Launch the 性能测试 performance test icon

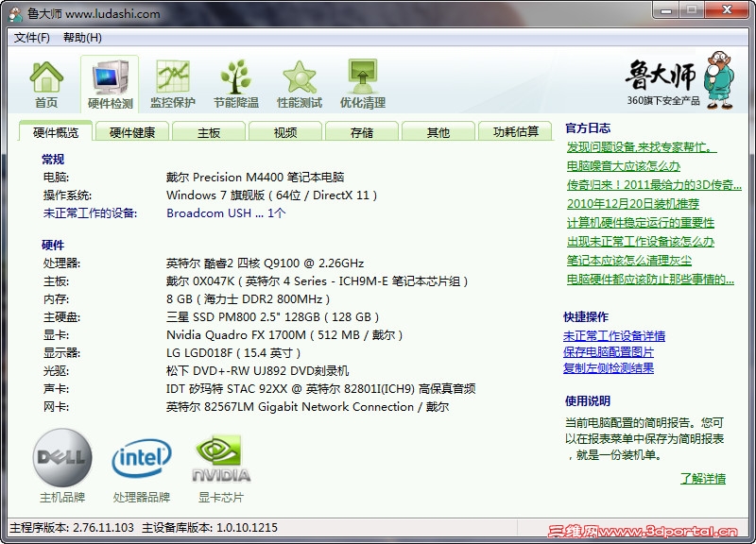(300, 84)
